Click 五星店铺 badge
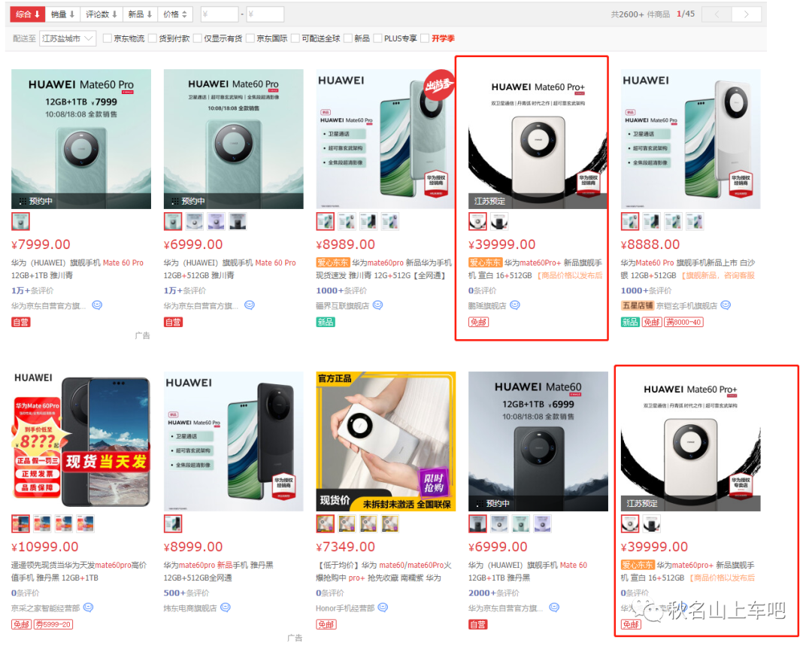This screenshot has height=646, width=812. [x=638, y=305]
